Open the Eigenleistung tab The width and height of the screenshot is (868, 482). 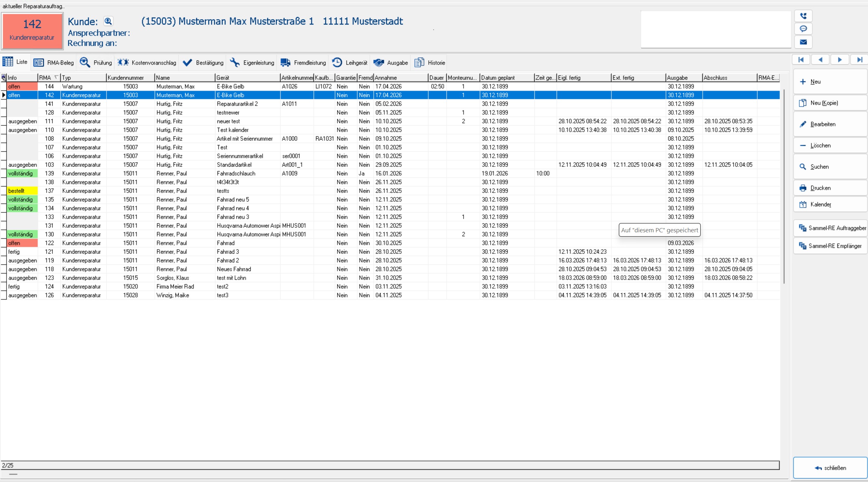(252, 63)
